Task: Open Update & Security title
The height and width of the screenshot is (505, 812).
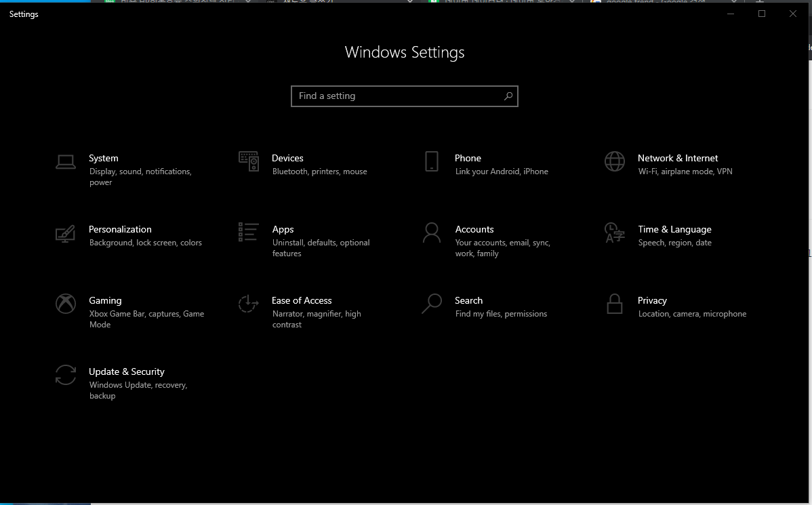Action: pyautogui.click(x=127, y=371)
